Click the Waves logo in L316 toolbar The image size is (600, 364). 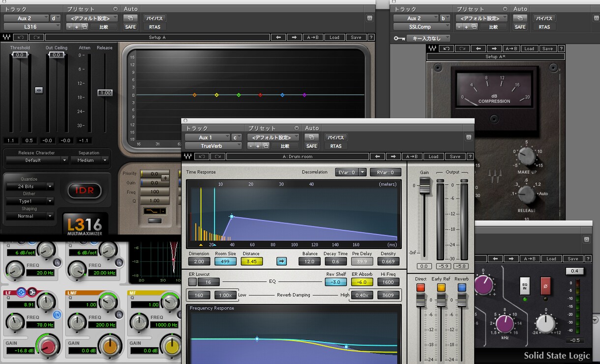[x=7, y=37]
